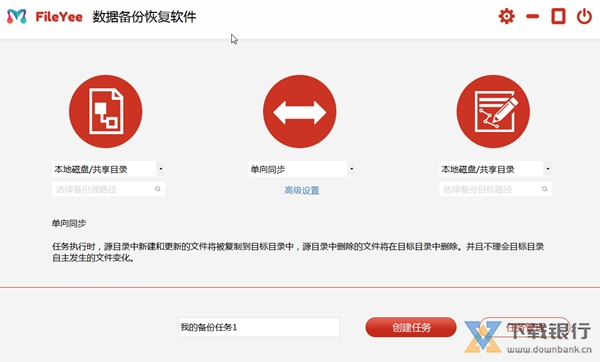
Task: Click the power icon to exit
Action: (x=584, y=16)
